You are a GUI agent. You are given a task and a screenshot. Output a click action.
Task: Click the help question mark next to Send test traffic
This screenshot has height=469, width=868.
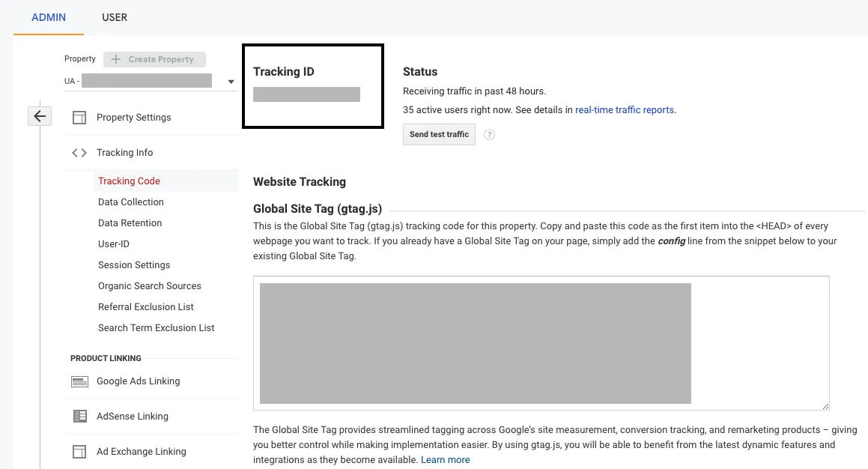[489, 135]
